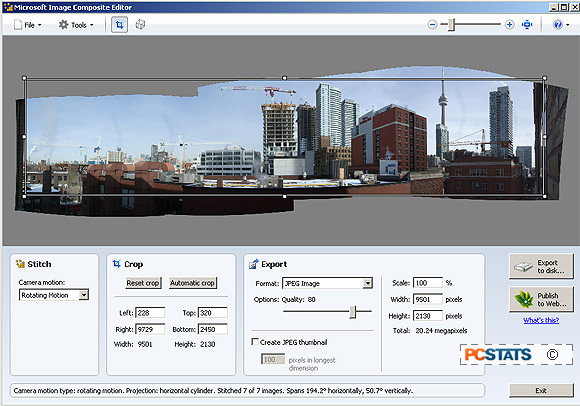Click the Exit button
The width and height of the screenshot is (580, 406).
tap(541, 390)
